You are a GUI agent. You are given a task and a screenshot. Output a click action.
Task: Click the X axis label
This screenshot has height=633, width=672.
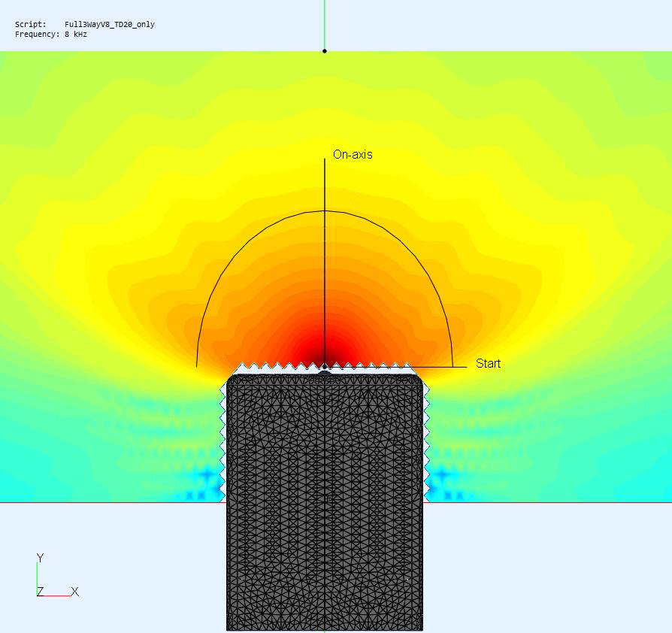75,592
